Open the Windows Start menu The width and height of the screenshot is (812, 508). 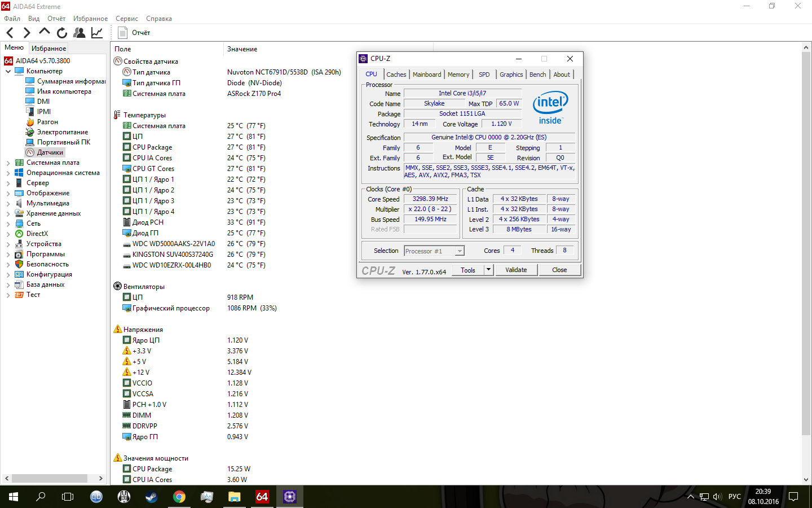click(14, 497)
